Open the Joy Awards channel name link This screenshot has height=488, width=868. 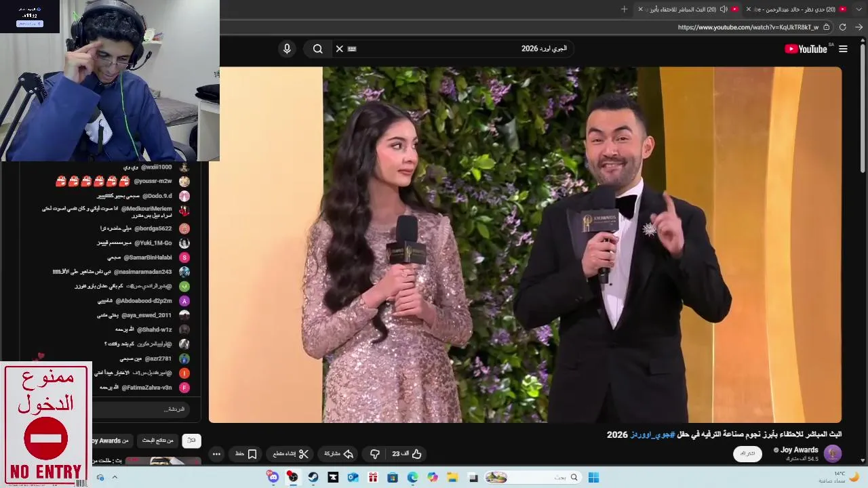tap(800, 450)
